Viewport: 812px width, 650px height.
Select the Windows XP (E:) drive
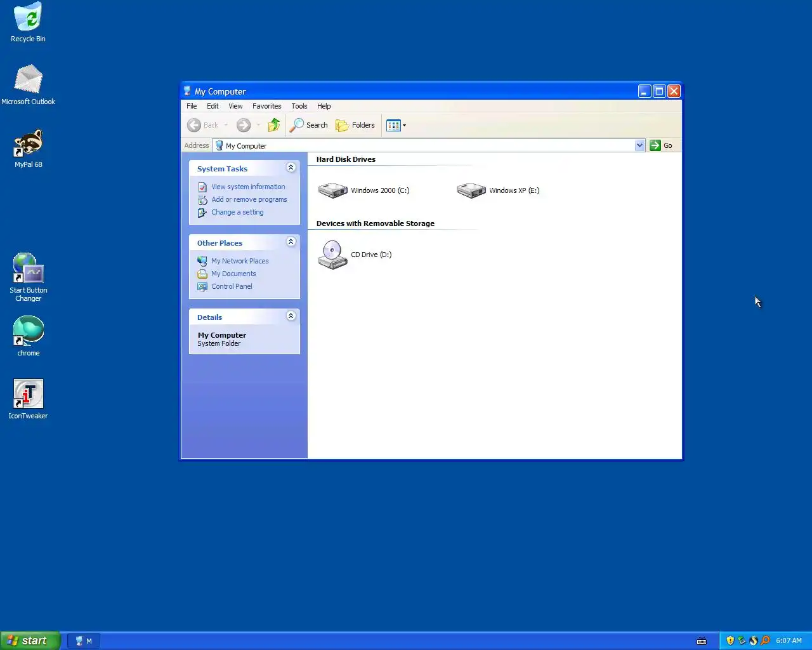(498, 190)
